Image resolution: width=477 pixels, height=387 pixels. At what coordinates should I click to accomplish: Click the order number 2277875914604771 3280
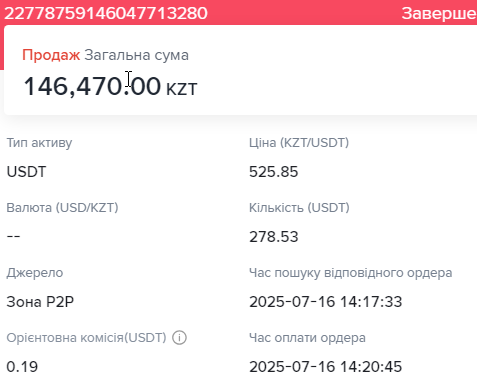pyautogui.click(x=106, y=13)
